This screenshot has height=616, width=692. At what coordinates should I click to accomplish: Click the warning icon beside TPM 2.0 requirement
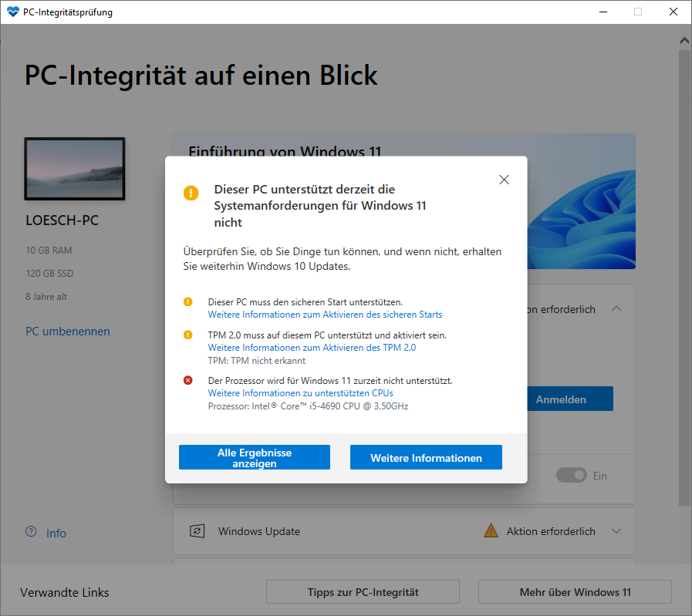187,335
